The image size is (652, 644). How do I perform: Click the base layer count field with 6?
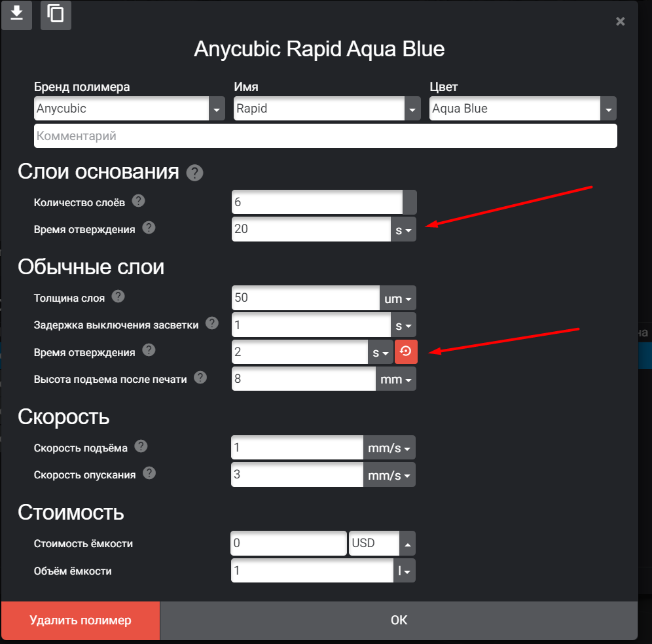317,202
